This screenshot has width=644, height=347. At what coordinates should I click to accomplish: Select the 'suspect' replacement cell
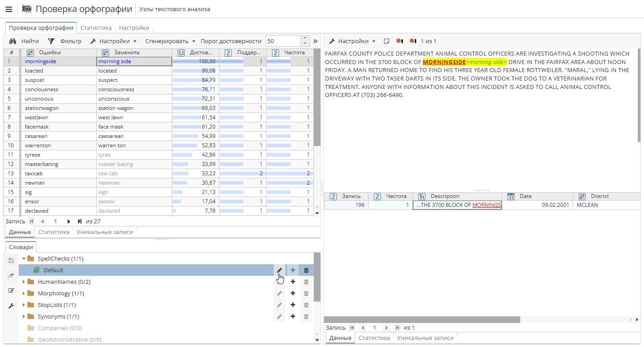(134, 80)
